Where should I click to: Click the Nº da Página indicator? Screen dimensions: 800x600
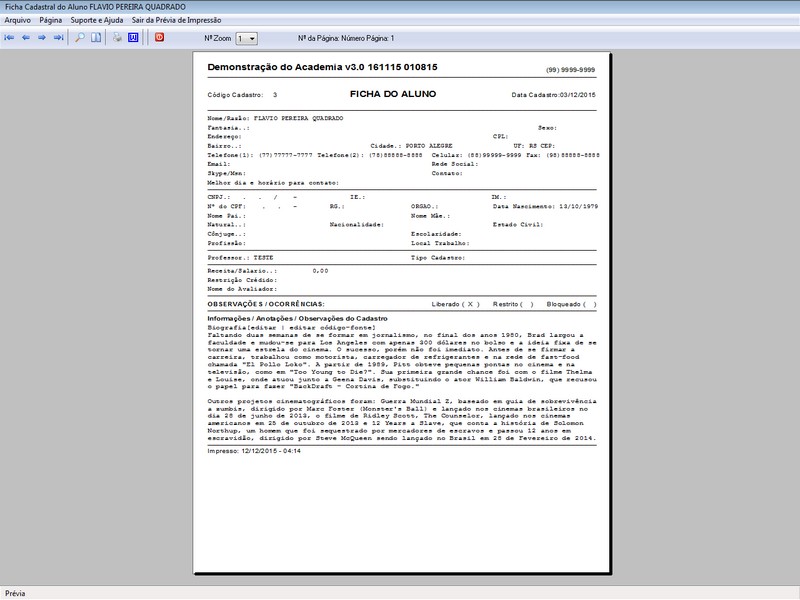346,38
